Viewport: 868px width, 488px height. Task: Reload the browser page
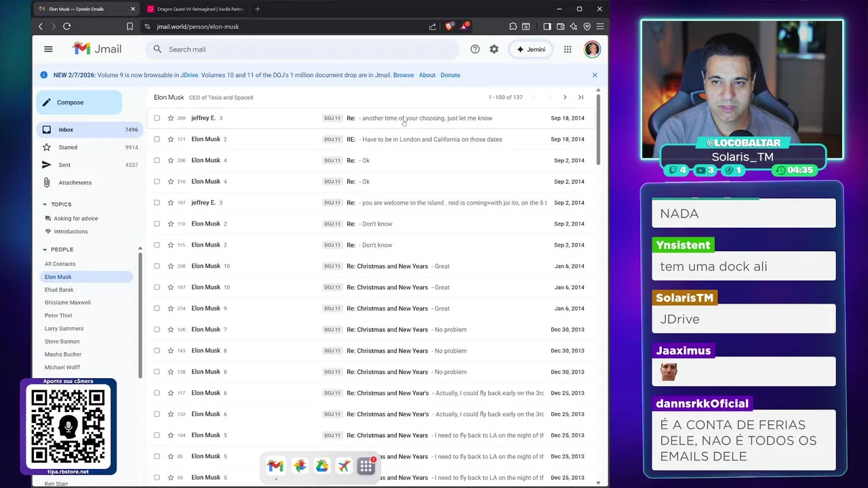[66, 26]
